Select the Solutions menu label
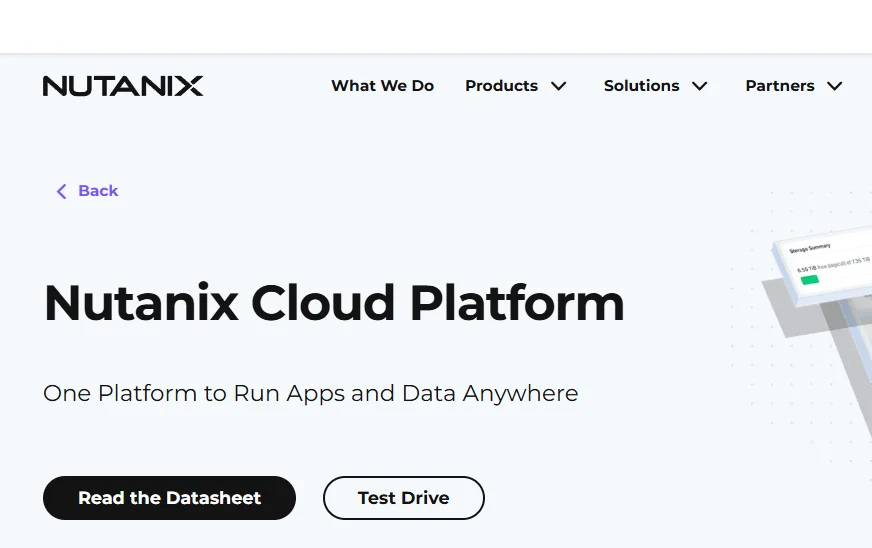This screenshot has height=548, width=872. pyautogui.click(x=641, y=86)
